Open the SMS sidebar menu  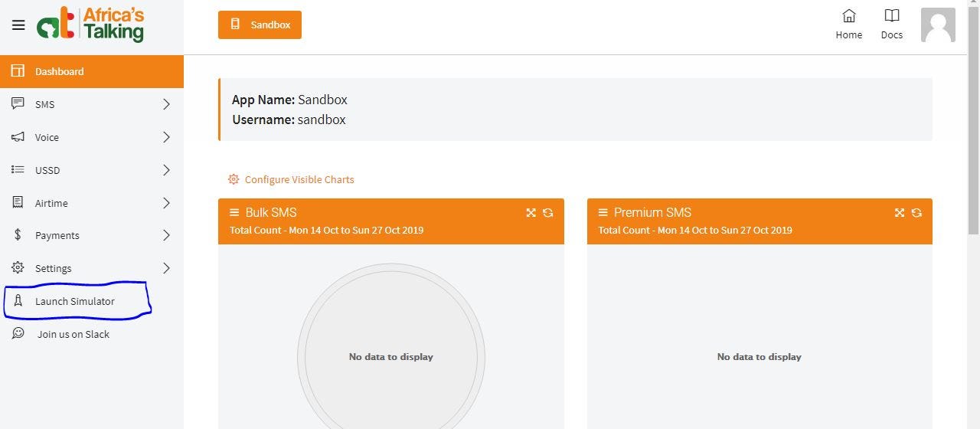(92, 104)
